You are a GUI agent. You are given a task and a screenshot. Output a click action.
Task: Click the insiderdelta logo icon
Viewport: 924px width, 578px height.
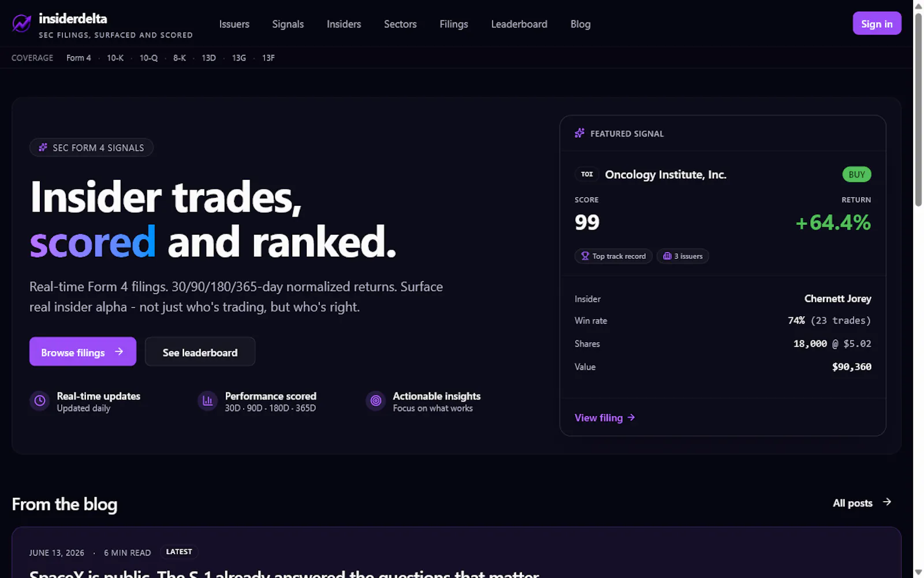22,24
